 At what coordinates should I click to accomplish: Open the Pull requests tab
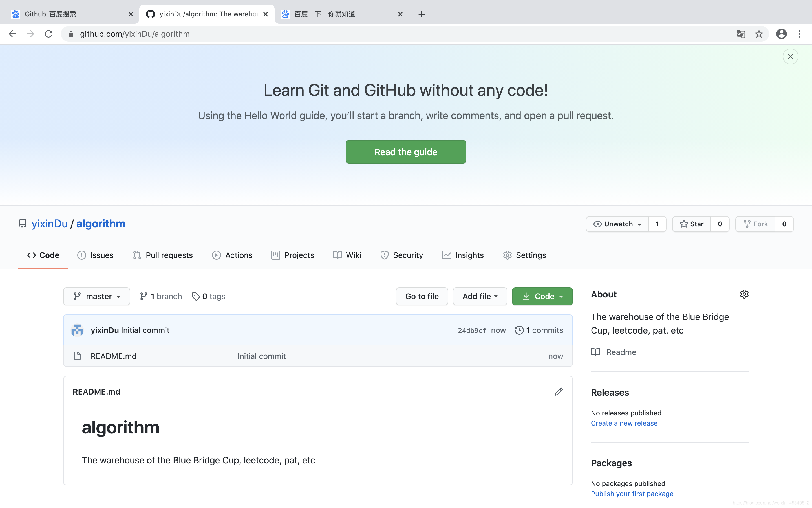[x=163, y=255]
